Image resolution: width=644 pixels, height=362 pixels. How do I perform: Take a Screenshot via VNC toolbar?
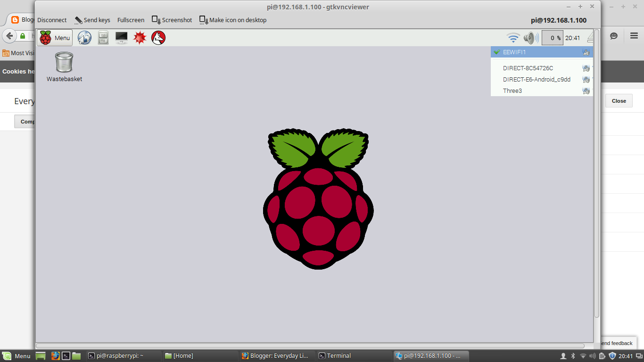click(172, 20)
